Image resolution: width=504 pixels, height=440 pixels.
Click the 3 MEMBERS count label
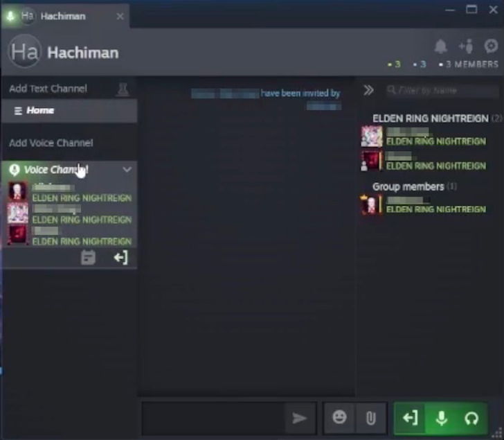coord(469,64)
